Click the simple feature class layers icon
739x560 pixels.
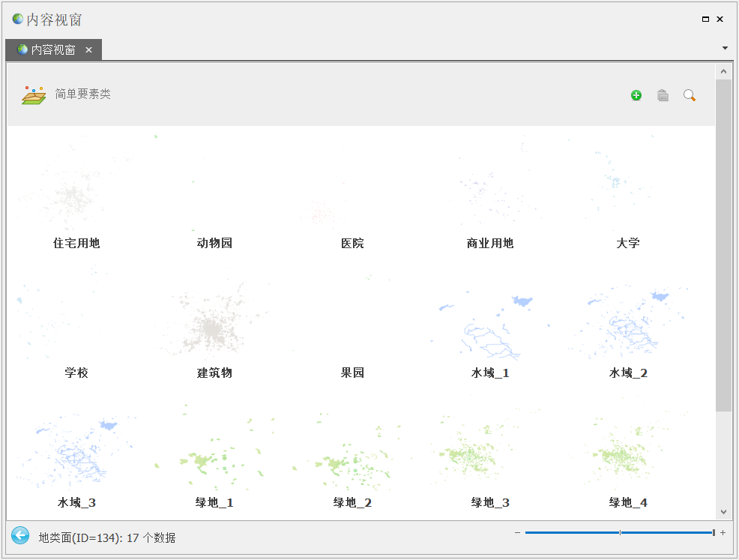[34, 95]
